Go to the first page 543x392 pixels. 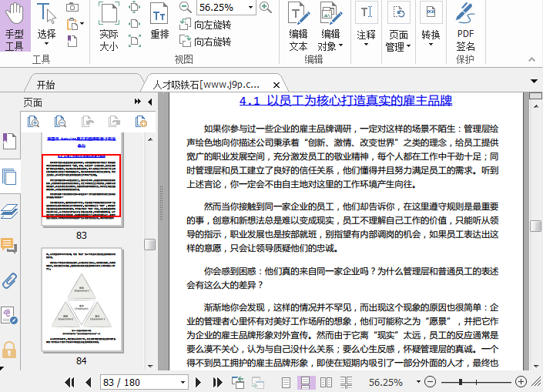tap(69, 382)
